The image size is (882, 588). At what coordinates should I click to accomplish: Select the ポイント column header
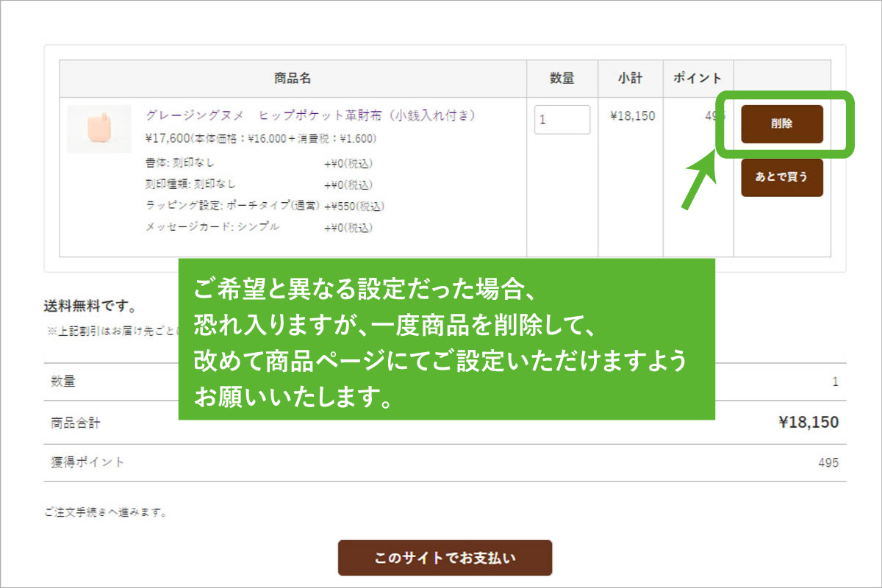pyautogui.click(x=698, y=79)
